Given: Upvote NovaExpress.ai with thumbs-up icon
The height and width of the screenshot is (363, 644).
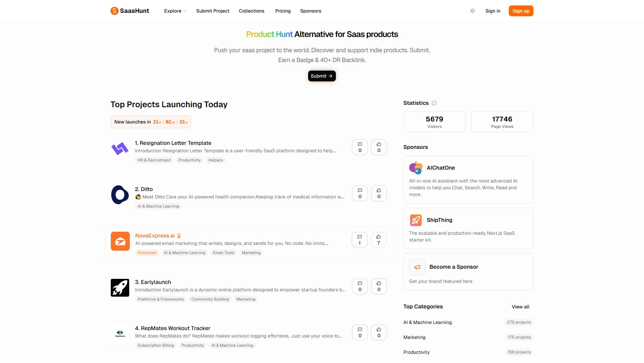Looking at the screenshot, I should pos(378,240).
